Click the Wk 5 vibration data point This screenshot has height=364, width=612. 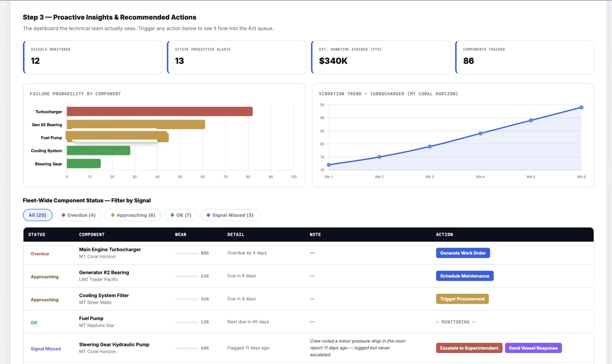[x=531, y=120]
